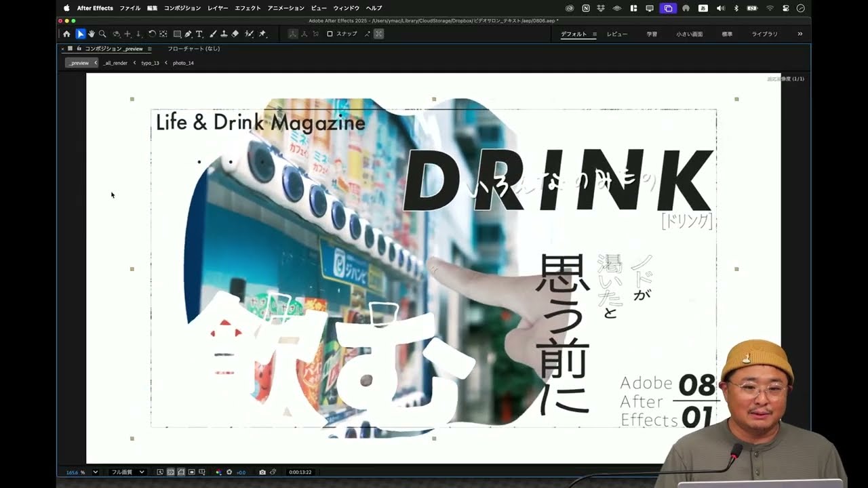Viewport: 868px width, 488px height.
Task: Select the Dolly camera tool
Action: tap(138, 34)
